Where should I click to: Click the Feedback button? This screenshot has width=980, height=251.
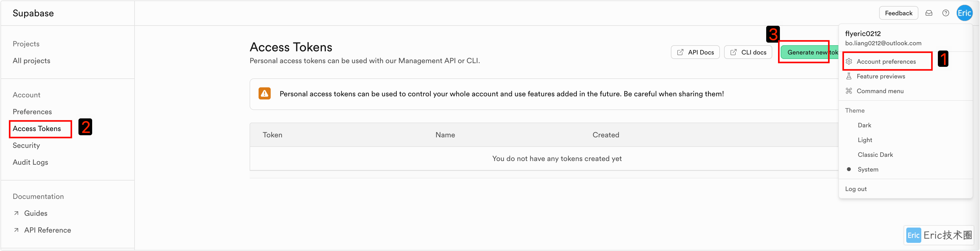click(898, 13)
